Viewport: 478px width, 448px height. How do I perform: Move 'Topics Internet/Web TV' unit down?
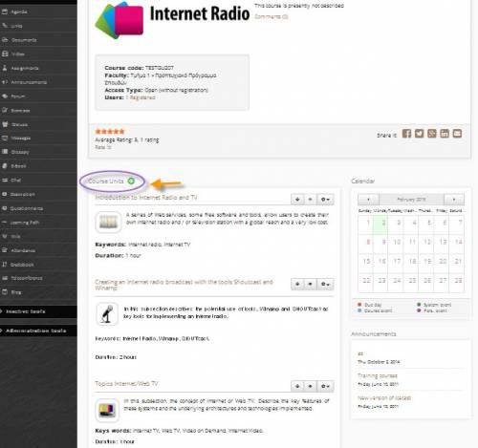tap(297, 386)
